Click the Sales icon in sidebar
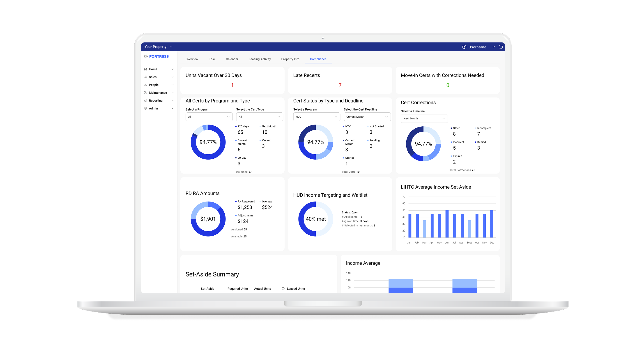This screenshot has width=644, height=348. [145, 77]
